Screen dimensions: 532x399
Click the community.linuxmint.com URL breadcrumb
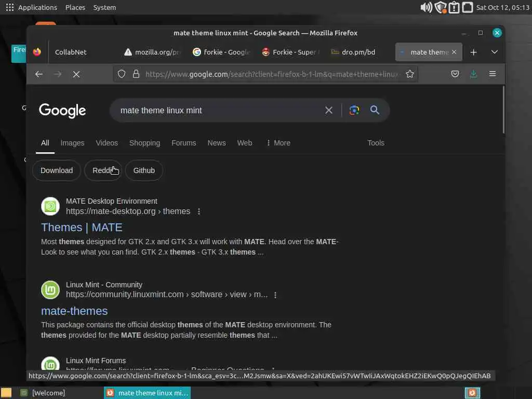point(167,295)
